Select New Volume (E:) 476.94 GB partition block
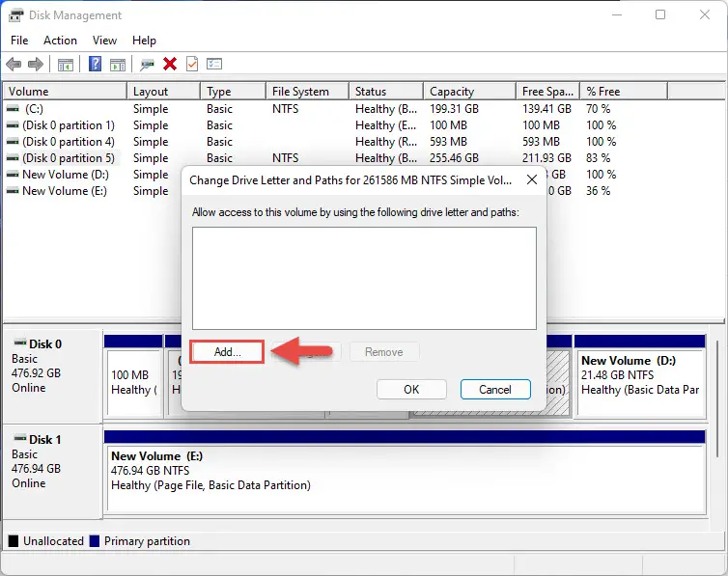This screenshot has width=728, height=576. click(x=405, y=472)
